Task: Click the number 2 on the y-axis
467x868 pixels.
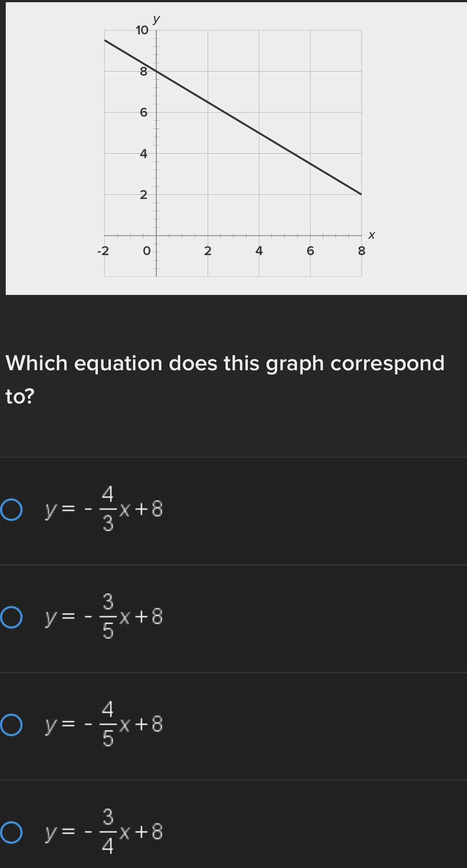Action: (143, 195)
